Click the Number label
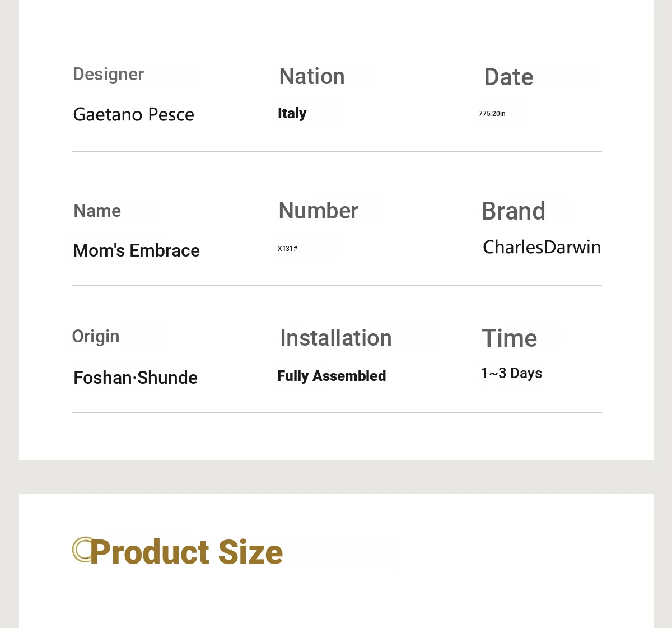Image resolution: width=672 pixels, height=628 pixels. pyautogui.click(x=318, y=211)
